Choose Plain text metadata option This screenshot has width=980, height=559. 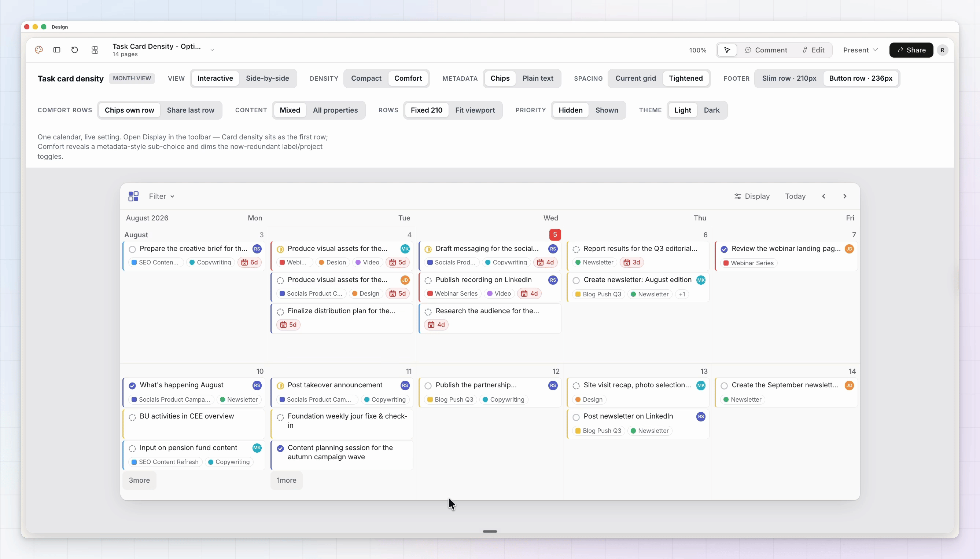(x=538, y=78)
